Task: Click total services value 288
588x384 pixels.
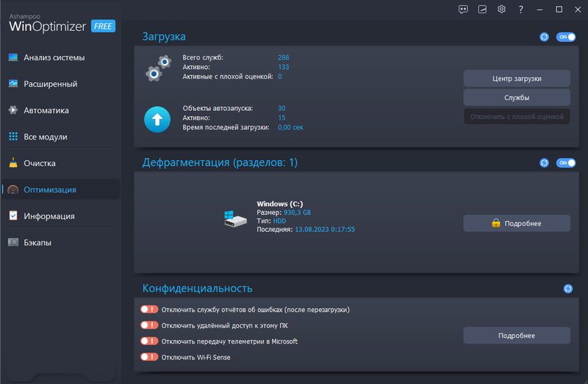Action: (x=283, y=57)
